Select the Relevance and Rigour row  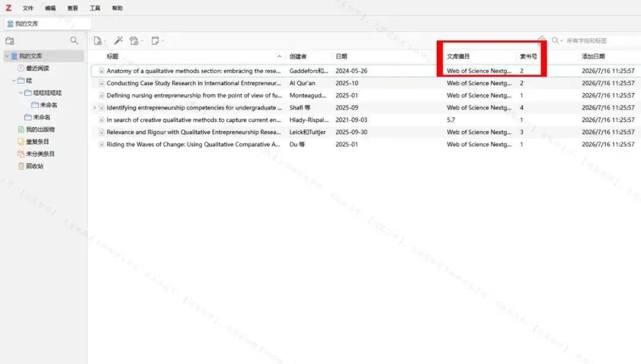365,132
